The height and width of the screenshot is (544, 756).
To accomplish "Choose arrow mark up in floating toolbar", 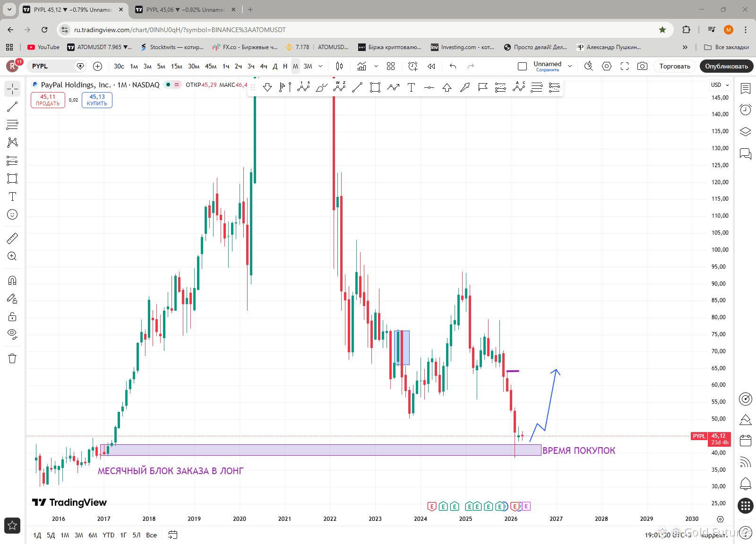I will [447, 87].
